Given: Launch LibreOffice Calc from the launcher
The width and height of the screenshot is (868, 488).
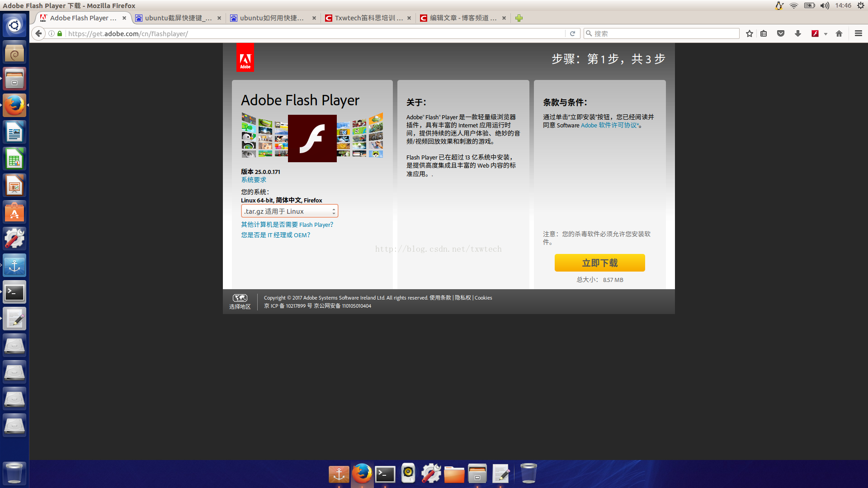Looking at the screenshot, I should click(14, 159).
